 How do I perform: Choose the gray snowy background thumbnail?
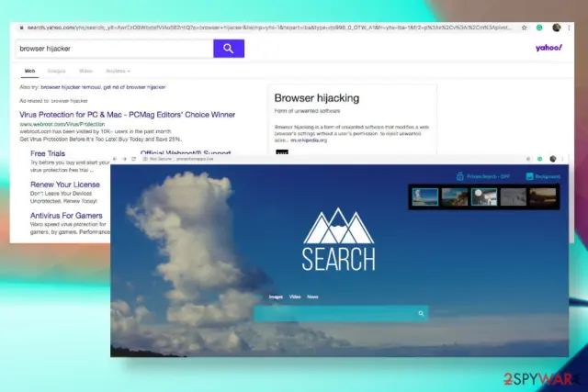(514, 196)
